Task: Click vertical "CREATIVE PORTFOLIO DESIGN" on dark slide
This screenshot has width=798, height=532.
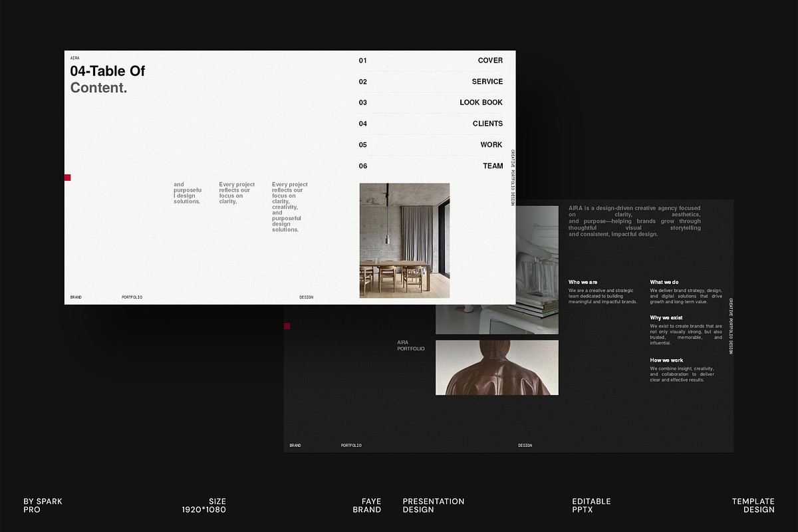Action: tap(731, 326)
